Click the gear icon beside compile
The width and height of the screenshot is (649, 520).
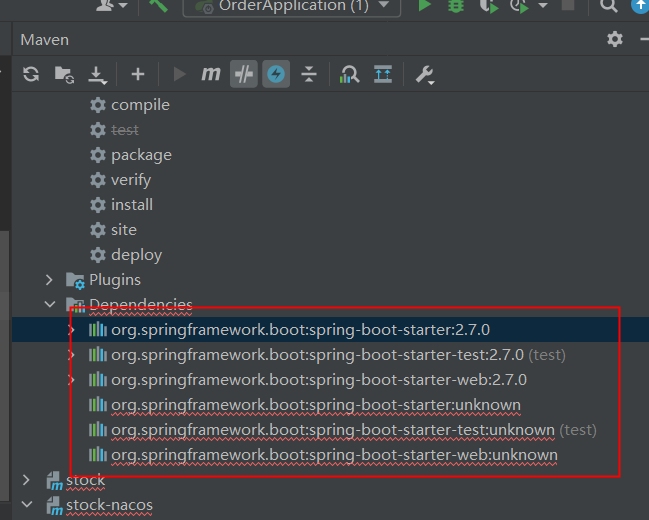(98, 105)
